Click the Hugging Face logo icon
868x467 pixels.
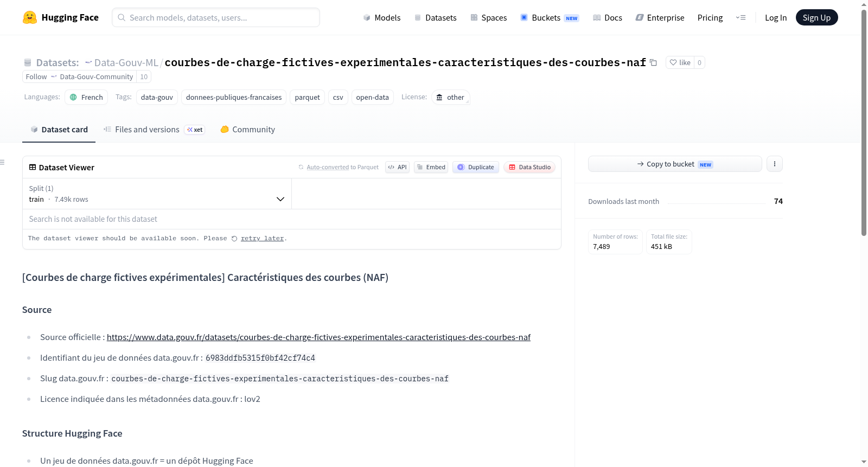(30, 17)
